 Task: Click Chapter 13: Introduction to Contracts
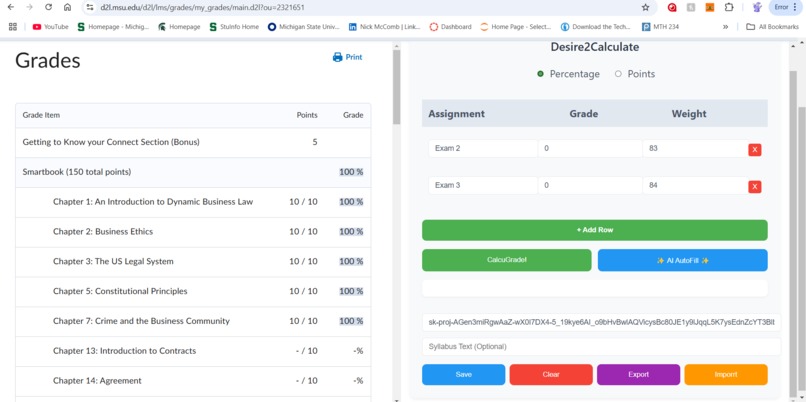point(124,351)
